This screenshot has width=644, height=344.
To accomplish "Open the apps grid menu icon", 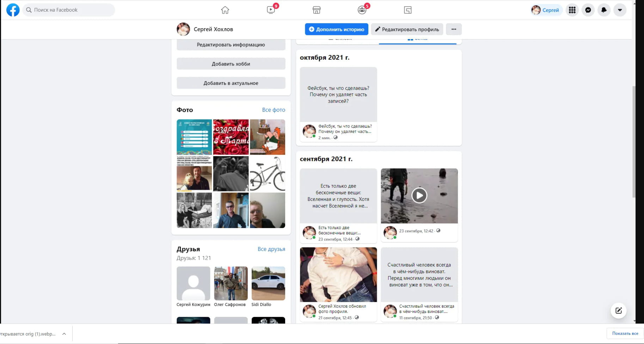I will [x=572, y=10].
